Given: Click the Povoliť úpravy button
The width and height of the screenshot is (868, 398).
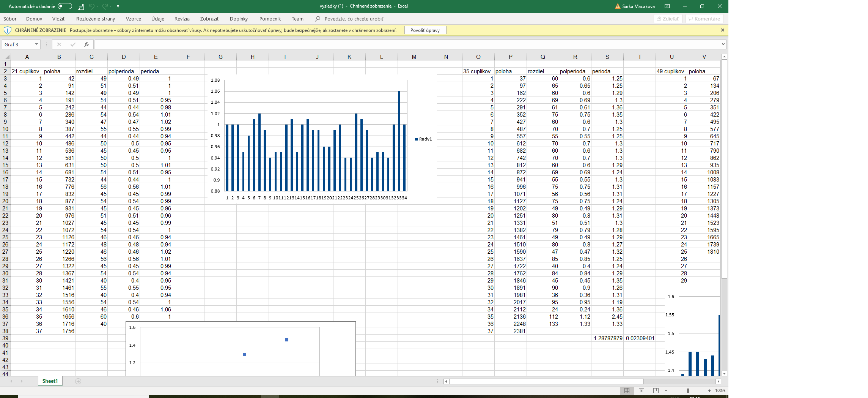Looking at the screenshot, I should (x=425, y=30).
